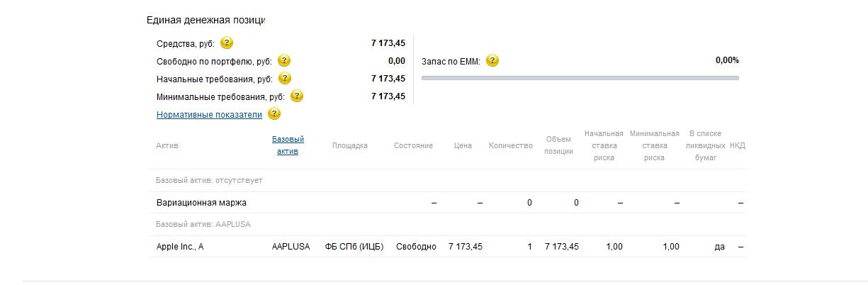The height and width of the screenshot is (285, 868).
Task: Click help icon next to Средства, руб
Action: tap(227, 43)
